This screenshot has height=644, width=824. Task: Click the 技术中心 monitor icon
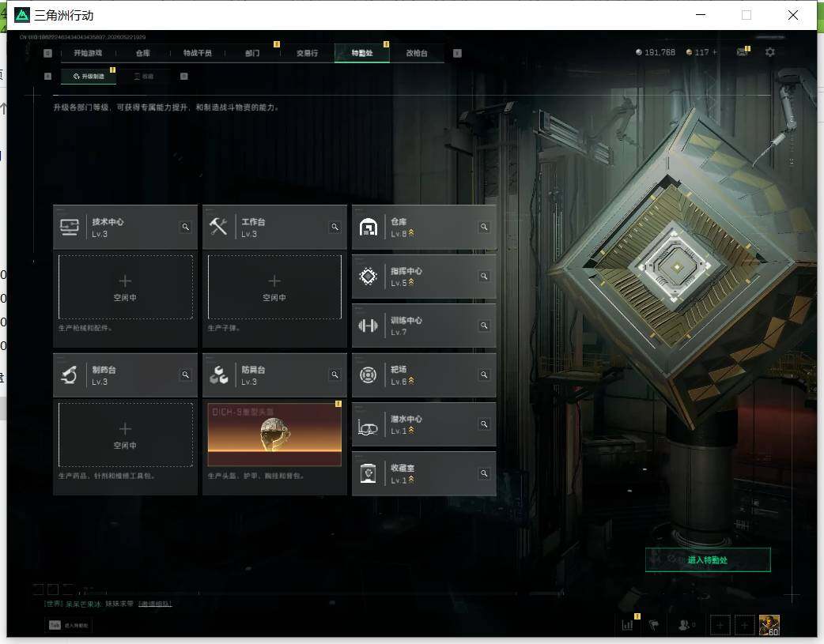[70, 227]
